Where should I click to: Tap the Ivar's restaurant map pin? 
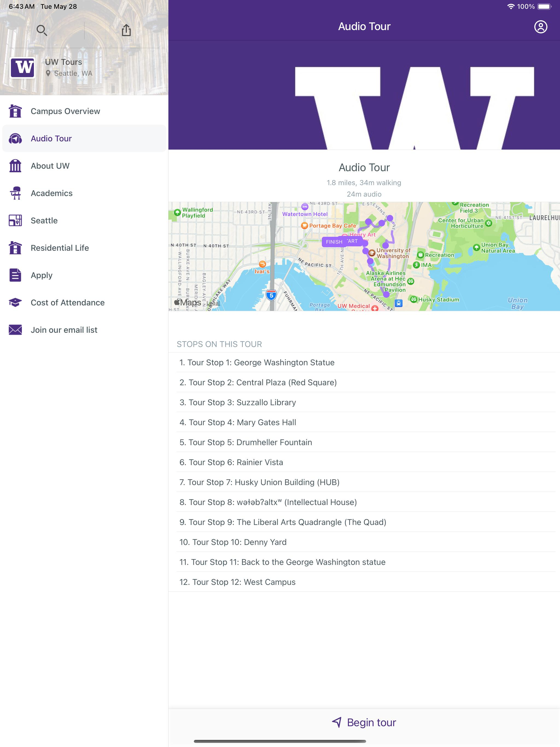point(262,264)
